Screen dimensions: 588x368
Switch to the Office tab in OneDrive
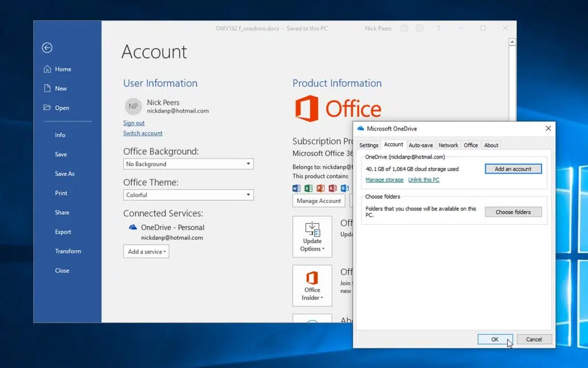point(471,145)
